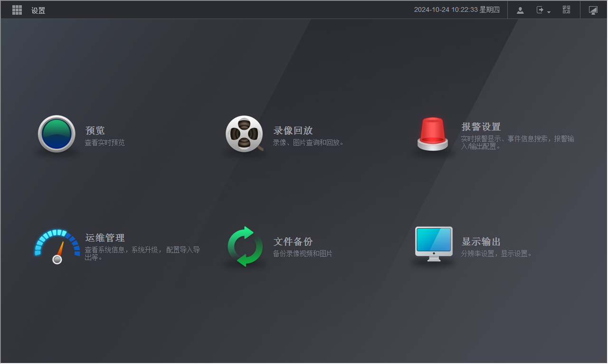The width and height of the screenshot is (608, 364).
Task: Click the red alarm siren icon
Action: (432, 134)
